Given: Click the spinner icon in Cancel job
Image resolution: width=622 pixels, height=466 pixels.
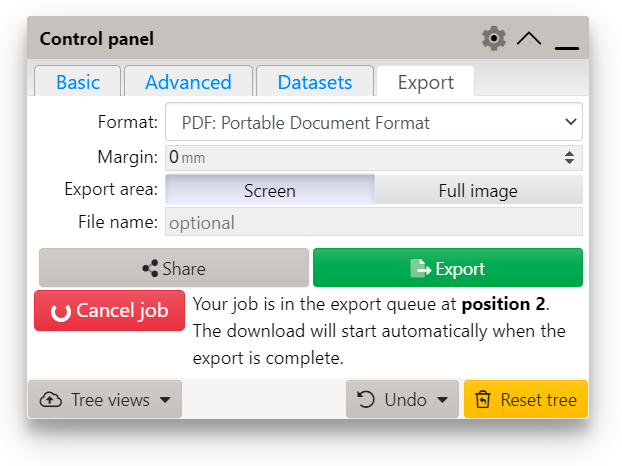Looking at the screenshot, I should pos(60,312).
